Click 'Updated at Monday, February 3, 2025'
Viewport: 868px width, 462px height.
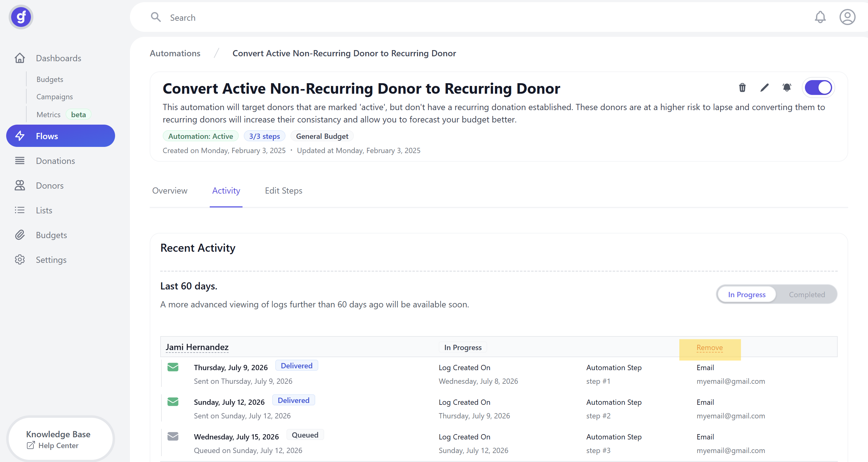[359, 151]
